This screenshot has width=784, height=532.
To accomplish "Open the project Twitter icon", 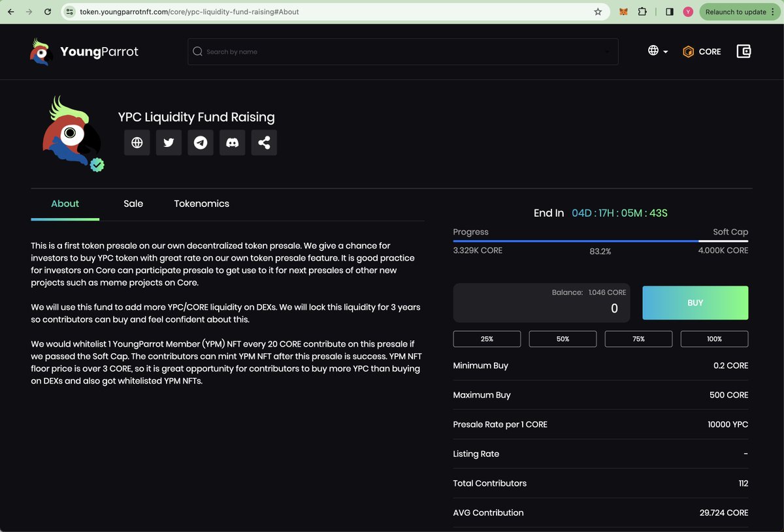I will coord(169,142).
